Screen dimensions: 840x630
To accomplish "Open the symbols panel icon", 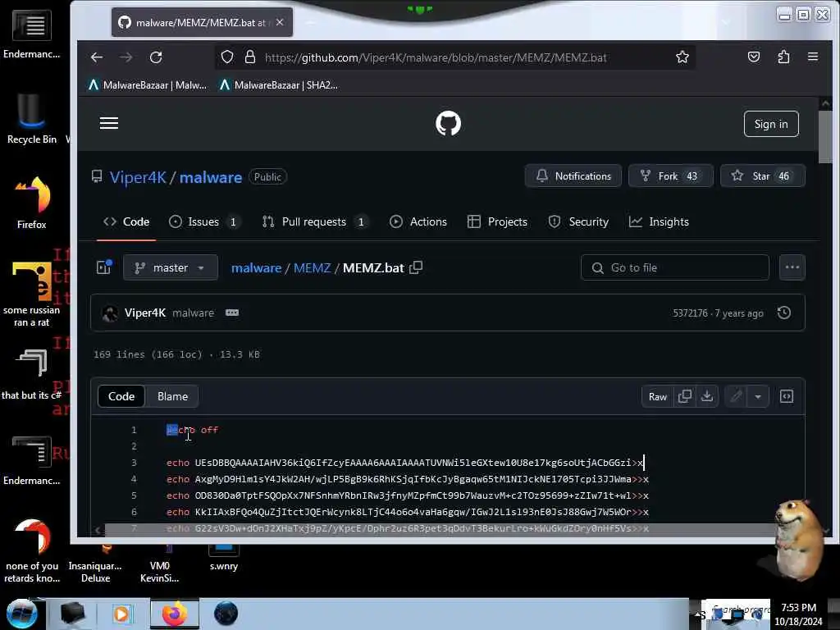I will point(787,396).
